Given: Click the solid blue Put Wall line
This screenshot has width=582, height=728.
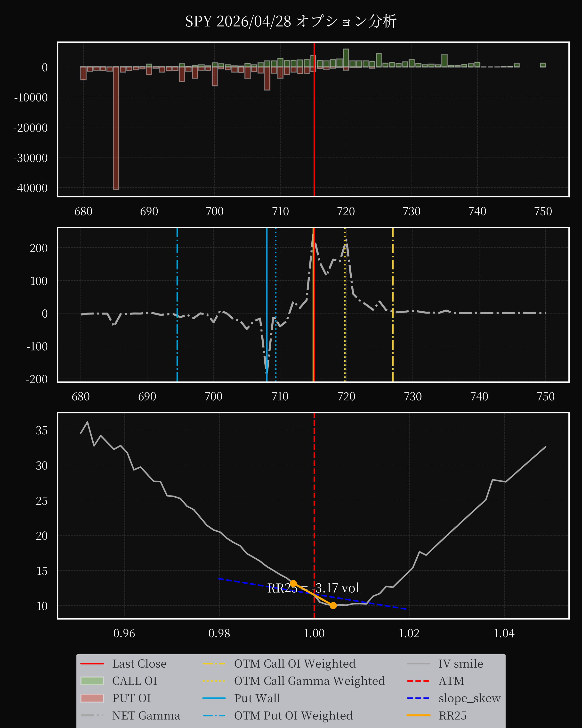Looking at the screenshot, I should point(267,305).
